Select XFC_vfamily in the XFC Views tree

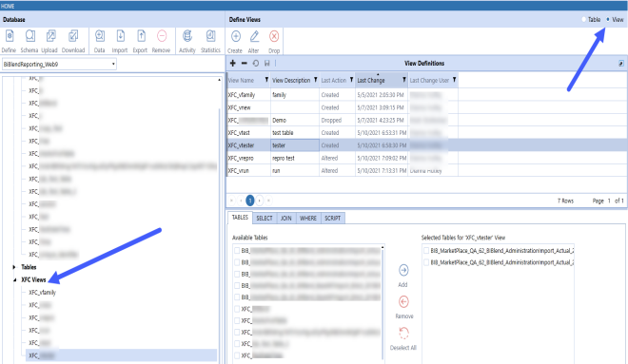(x=43, y=293)
